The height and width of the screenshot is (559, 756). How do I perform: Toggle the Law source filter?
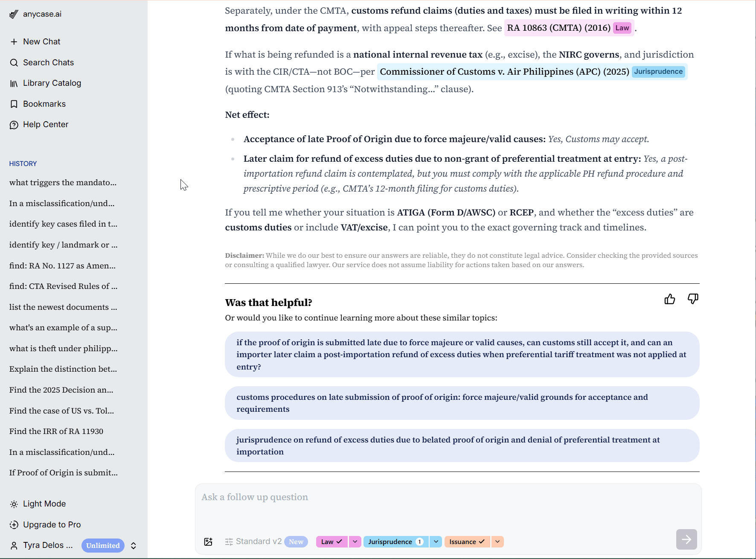332,542
